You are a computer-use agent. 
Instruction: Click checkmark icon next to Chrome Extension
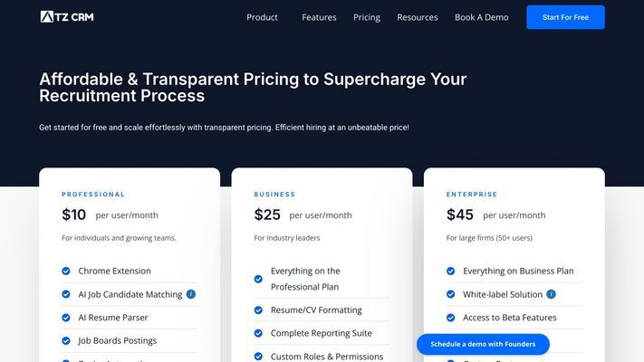tap(66, 271)
